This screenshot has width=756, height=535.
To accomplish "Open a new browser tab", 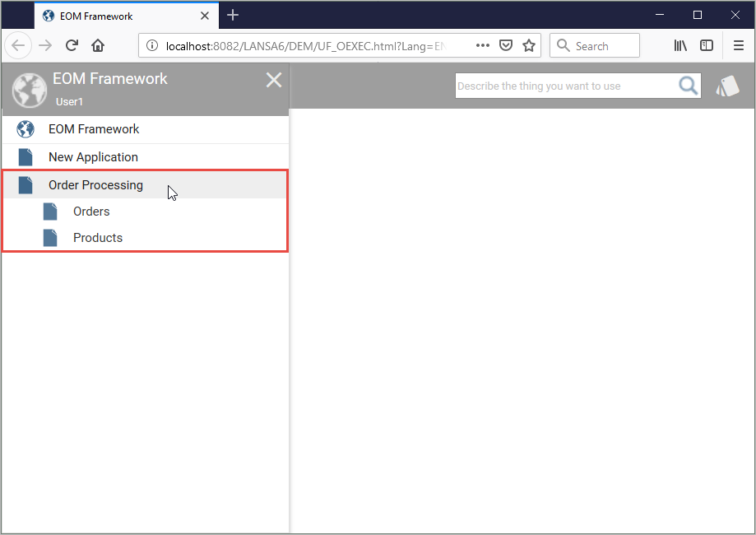I will click(x=233, y=16).
